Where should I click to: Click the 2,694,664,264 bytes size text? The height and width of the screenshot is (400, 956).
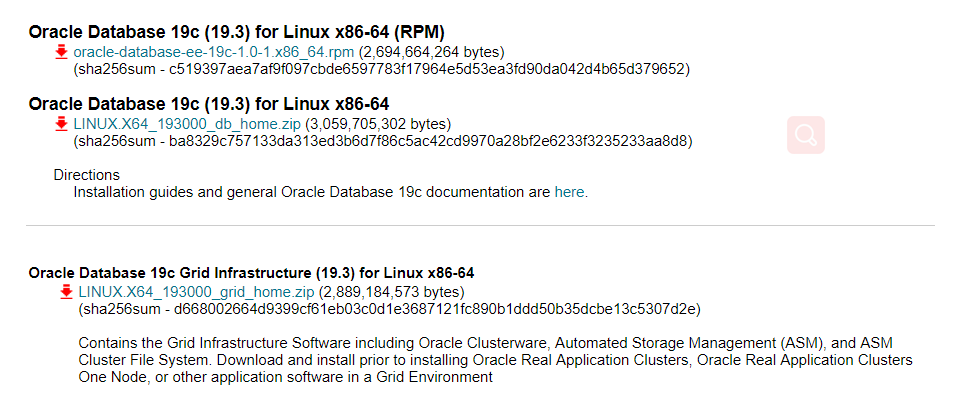432,52
